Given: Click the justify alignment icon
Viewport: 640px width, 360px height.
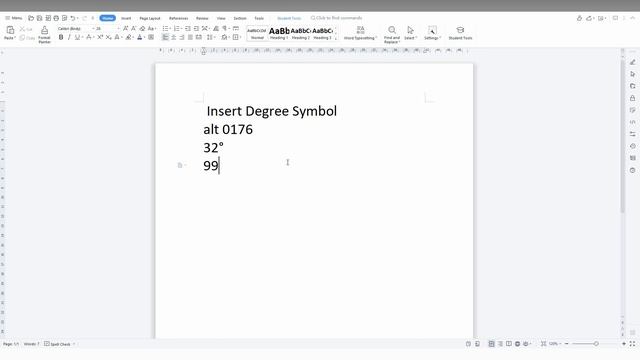Looking at the screenshot, I should 190,37.
